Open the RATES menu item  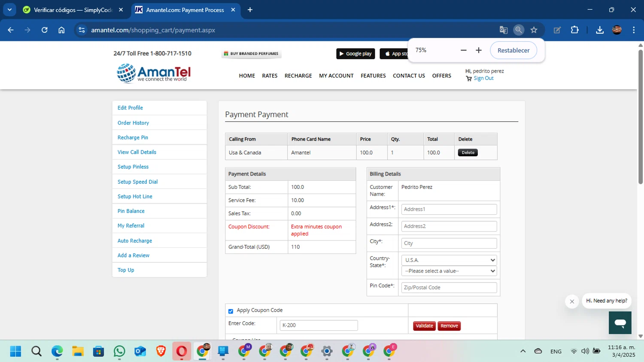[270, 76]
